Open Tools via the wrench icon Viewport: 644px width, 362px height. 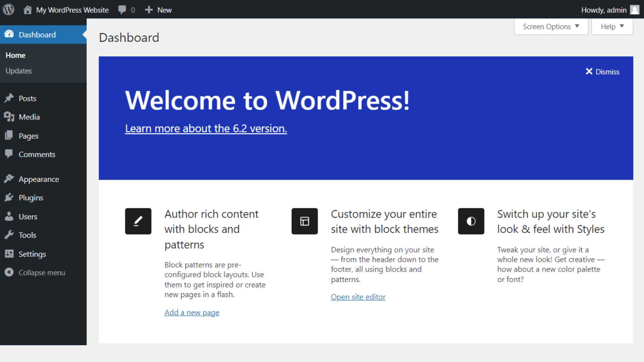click(x=9, y=235)
